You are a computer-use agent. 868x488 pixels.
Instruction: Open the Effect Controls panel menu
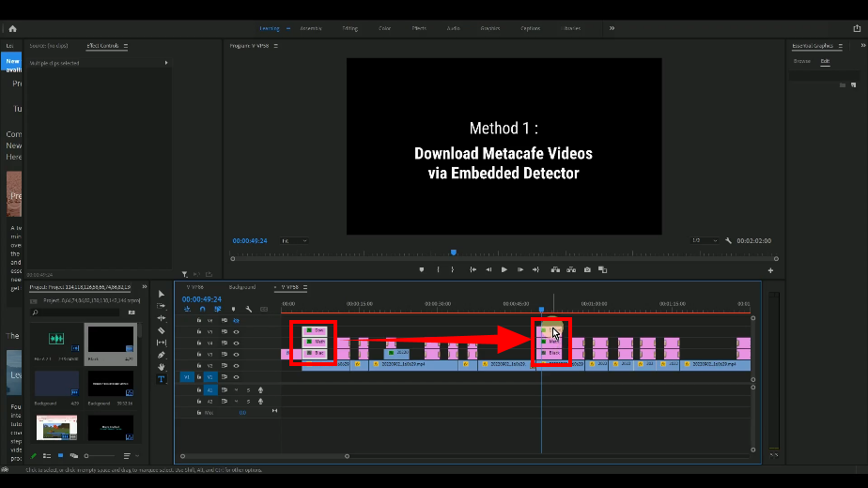click(x=126, y=46)
